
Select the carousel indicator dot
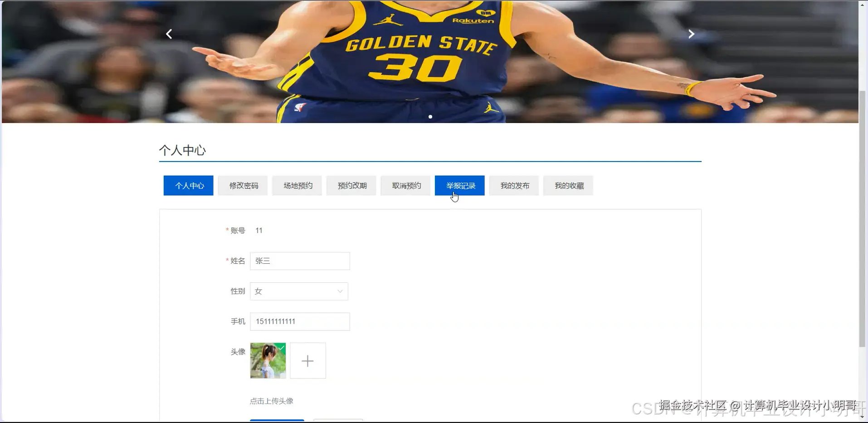click(x=430, y=117)
